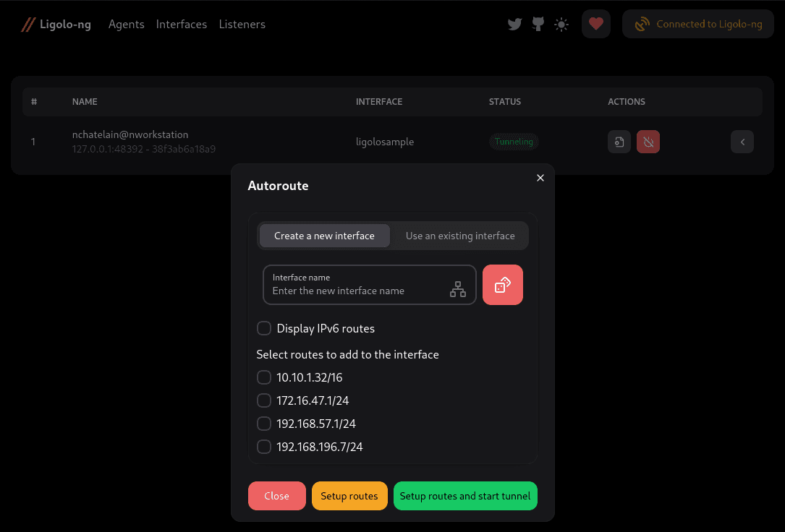
Task: Stop tunnel with the red icon button
Action: click(648, 142)
